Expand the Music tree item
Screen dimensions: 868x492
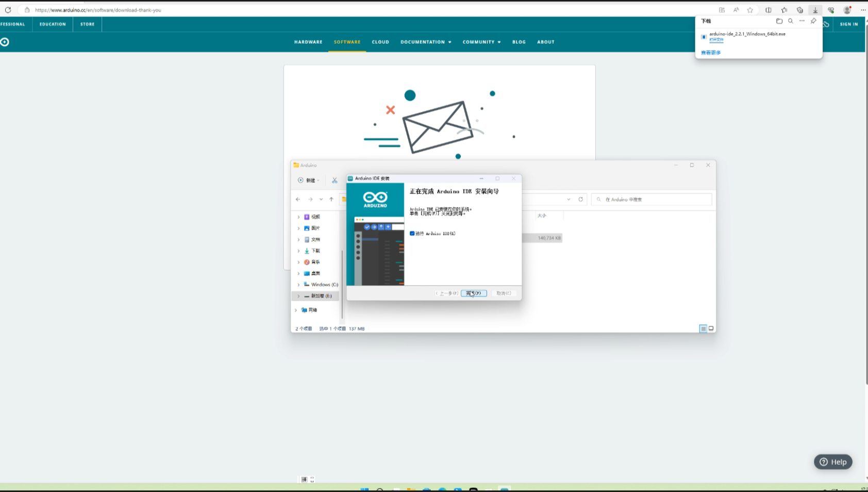[298, 263]
